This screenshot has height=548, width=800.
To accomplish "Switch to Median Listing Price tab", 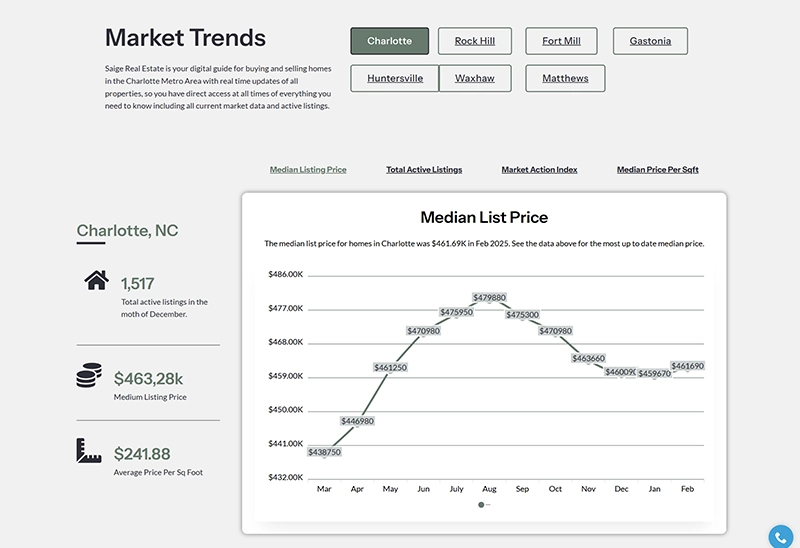I will (x=308, y=170).
